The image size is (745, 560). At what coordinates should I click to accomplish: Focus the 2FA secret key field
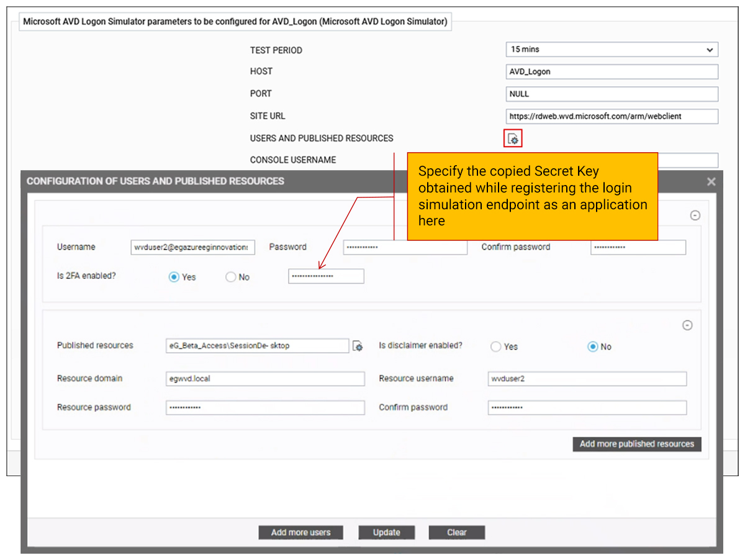coord(326,276)
